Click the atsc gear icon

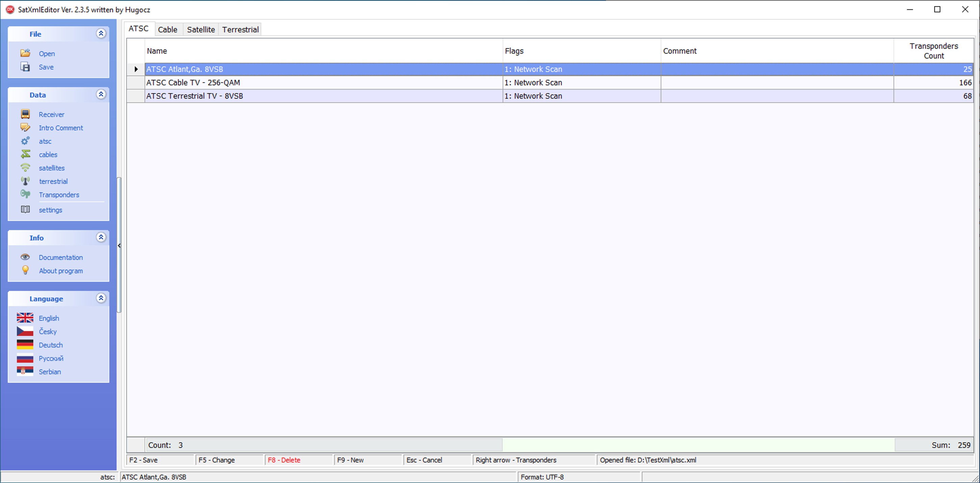[25, 141]
